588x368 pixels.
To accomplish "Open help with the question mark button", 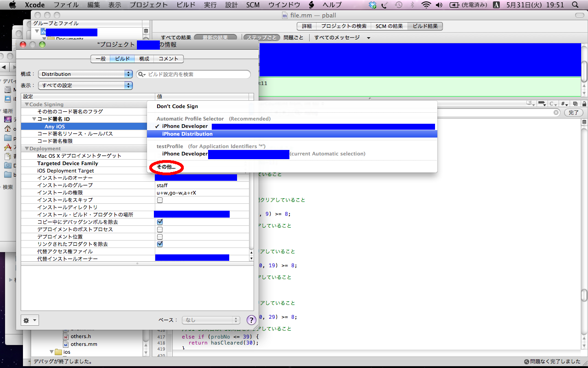I will 251,320.
